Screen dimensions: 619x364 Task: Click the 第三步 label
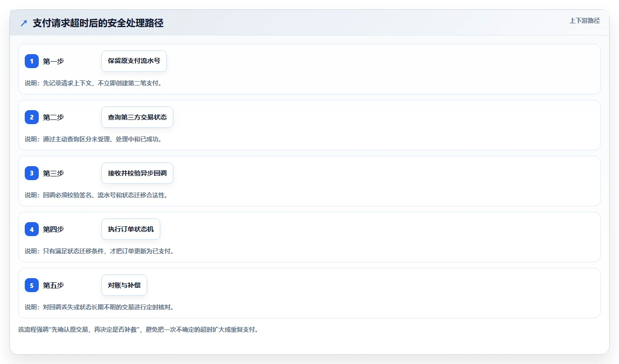53,173
